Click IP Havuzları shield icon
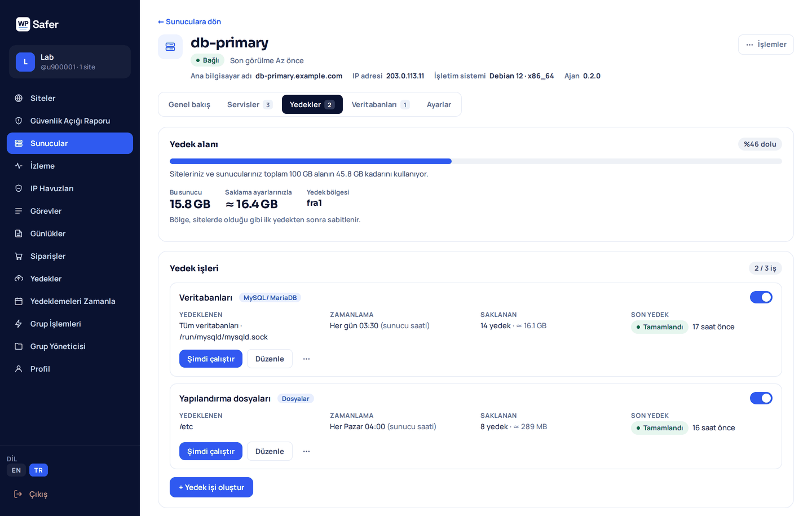 pos(19,188)
